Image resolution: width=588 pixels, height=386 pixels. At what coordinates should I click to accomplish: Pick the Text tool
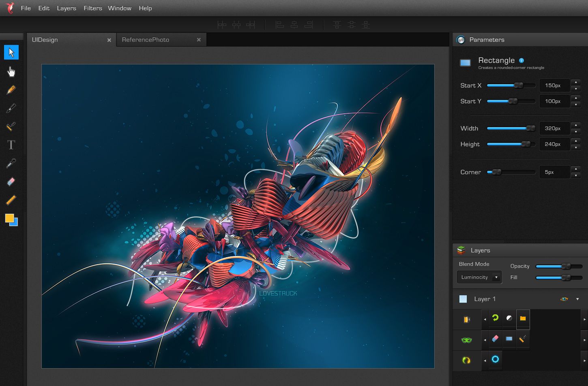[11, 145]
